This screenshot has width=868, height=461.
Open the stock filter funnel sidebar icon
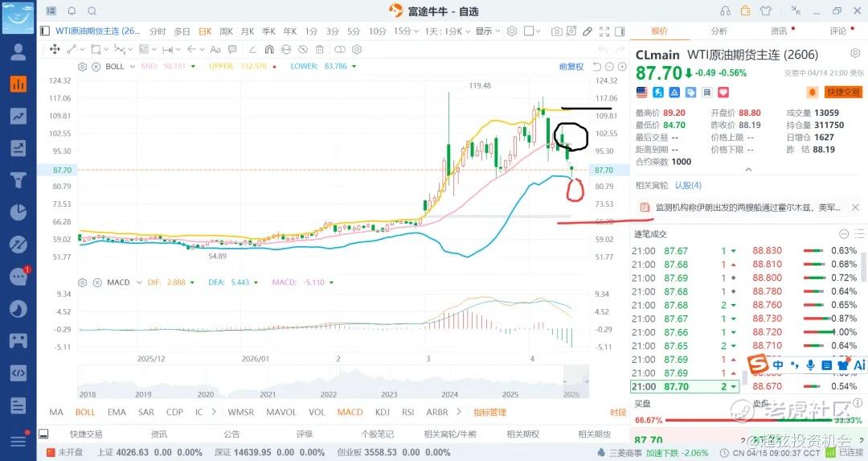point(18,180)
